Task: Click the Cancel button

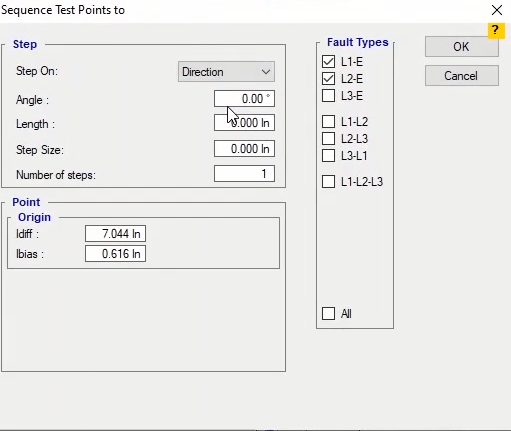Action: (x=462, y=76)
